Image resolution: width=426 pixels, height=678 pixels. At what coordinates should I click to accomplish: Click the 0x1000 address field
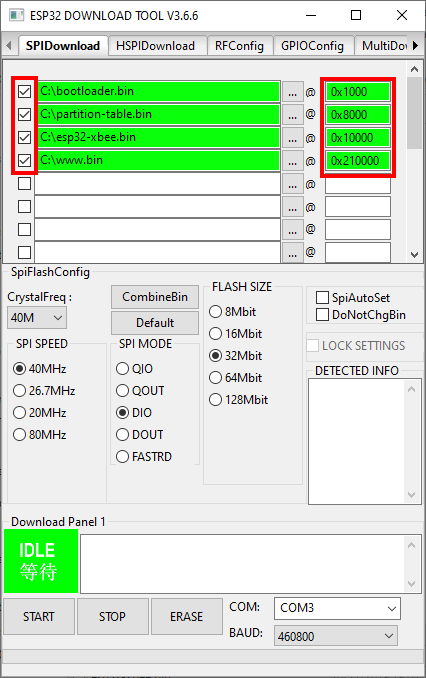tap(358, 92)
